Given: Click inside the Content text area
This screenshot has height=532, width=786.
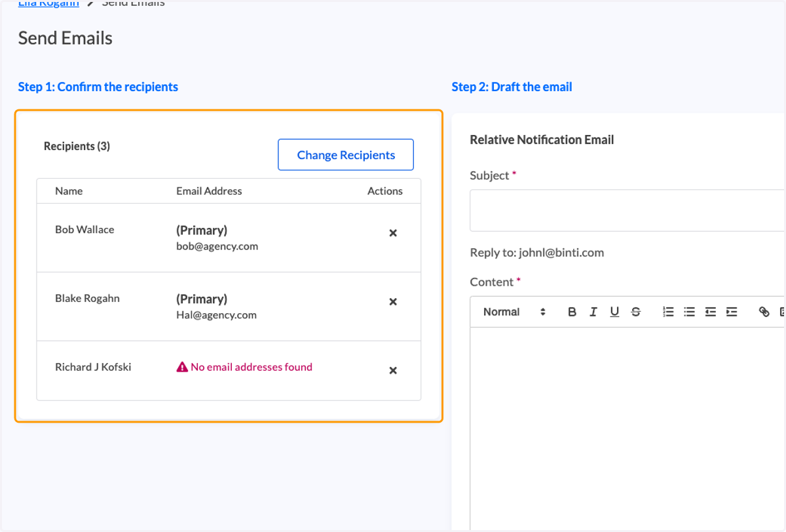Looking at the screenshot, I should click(627, 429).
